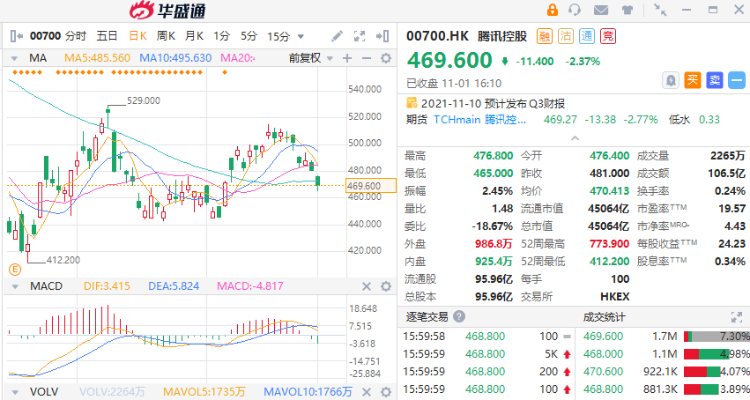The height and width of the screenshot is (400, 750).
Task: Click the 通 stock connect badge
Action: [587, 36]
